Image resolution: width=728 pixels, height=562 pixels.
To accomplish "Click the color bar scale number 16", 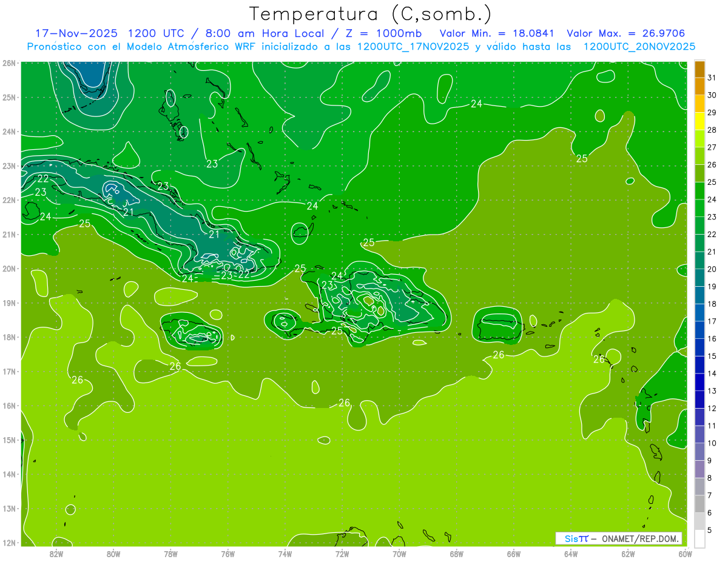I will click(712, 339).
